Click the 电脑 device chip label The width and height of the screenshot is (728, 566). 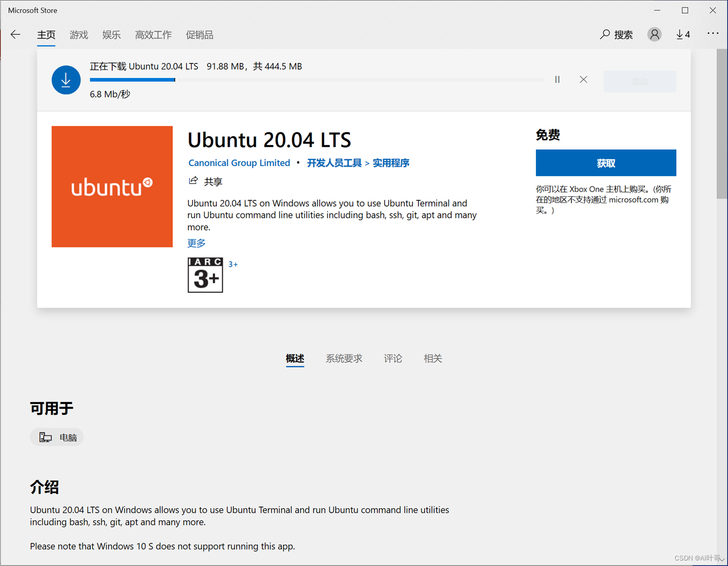[x=68, y=438]
